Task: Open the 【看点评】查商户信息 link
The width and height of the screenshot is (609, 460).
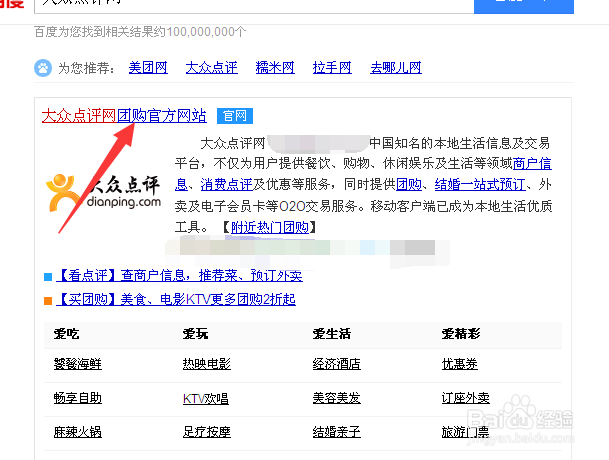Action: [179, 275]
